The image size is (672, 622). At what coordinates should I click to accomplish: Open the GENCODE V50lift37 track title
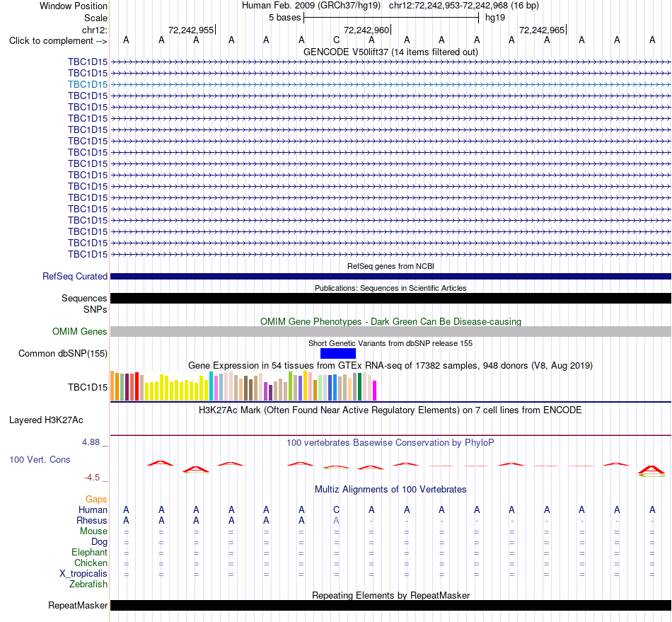point(390,52)
